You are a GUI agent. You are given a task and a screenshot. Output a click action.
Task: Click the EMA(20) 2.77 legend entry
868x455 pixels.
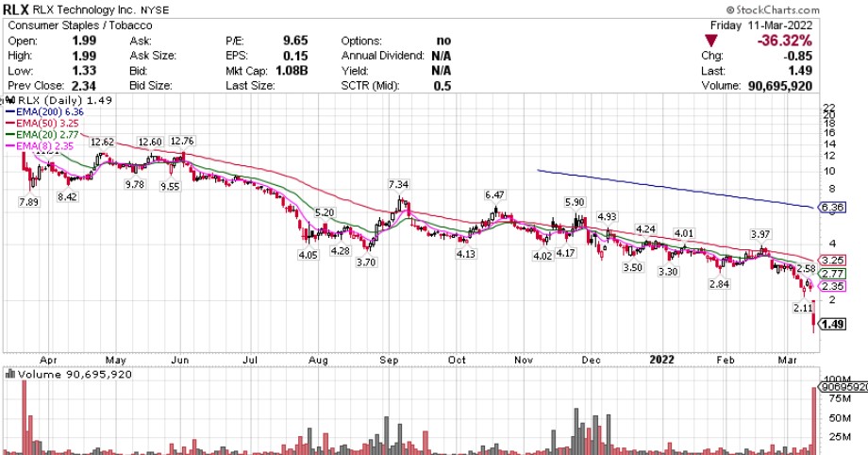click(x=42, y=135)
